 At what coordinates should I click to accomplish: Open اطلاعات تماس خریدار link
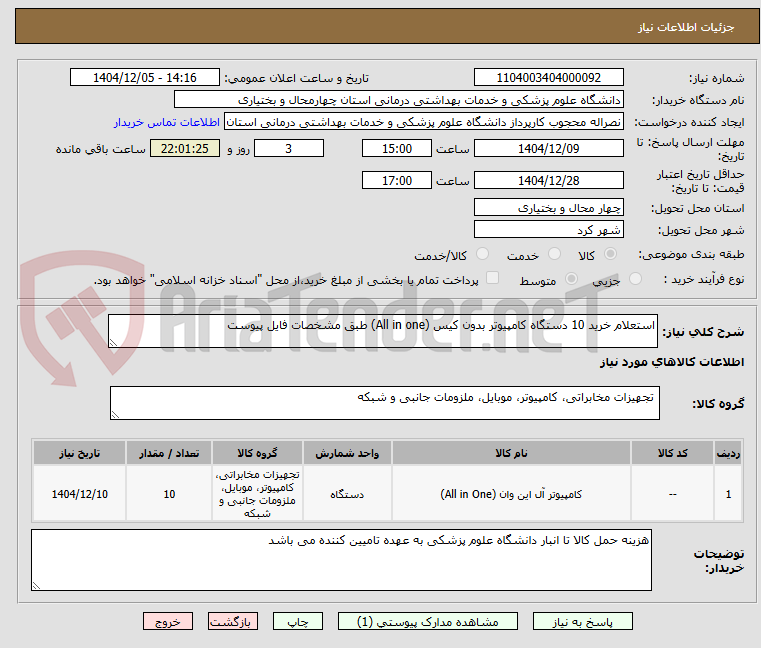tap(167, 122)
